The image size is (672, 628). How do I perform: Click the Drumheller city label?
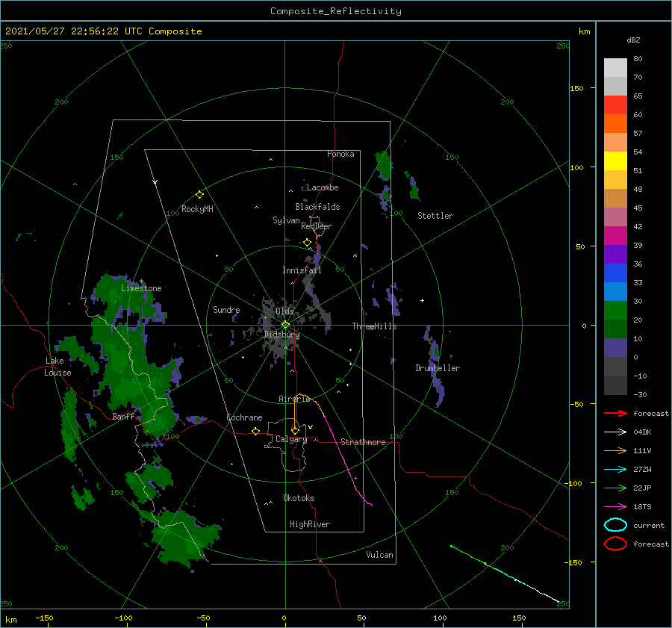tap(438, 368)
